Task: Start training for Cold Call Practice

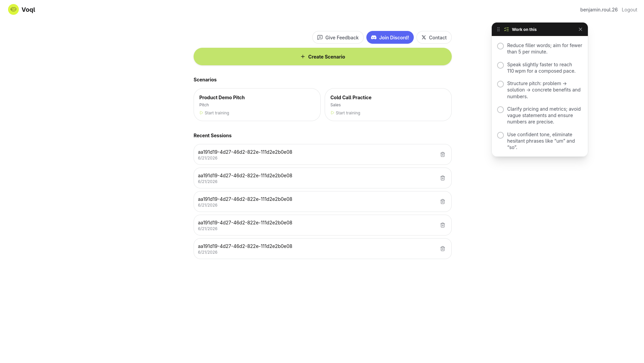Action: 346,113
